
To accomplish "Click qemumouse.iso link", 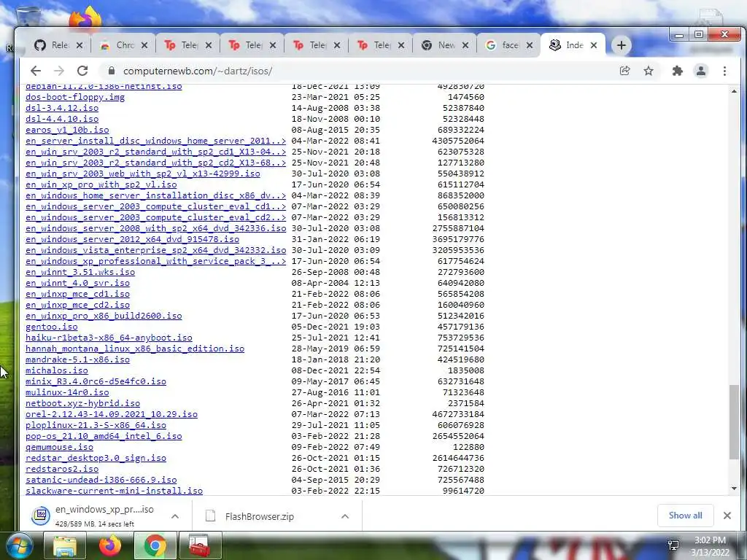I will [60, 447].
